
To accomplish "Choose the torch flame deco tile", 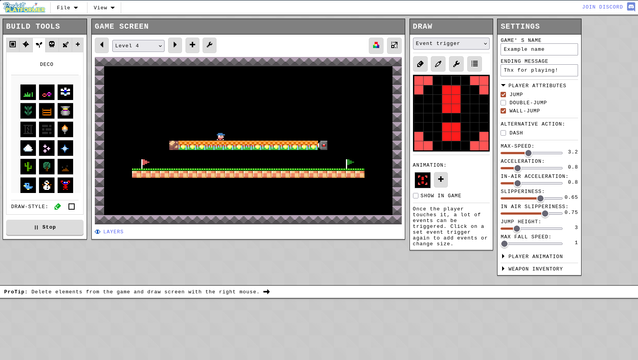I will coord(65,129).
